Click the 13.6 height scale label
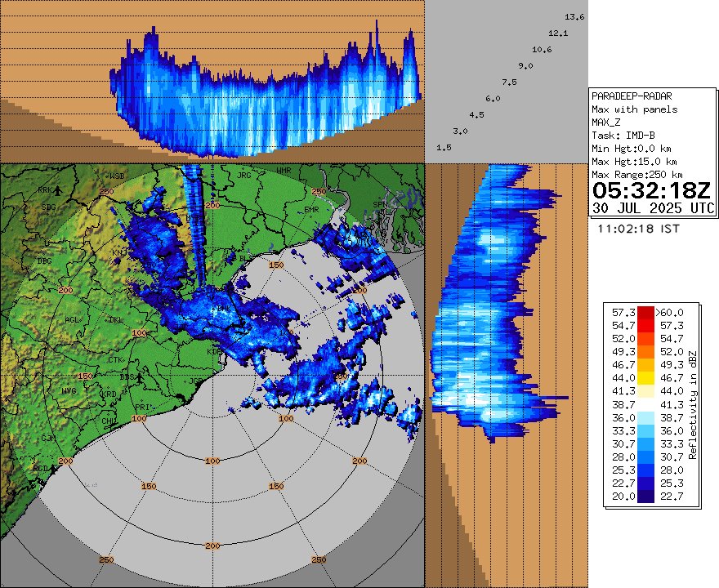The width and height of the screenshot is (719, 588). pyautogui.click(x=574, y=17)
